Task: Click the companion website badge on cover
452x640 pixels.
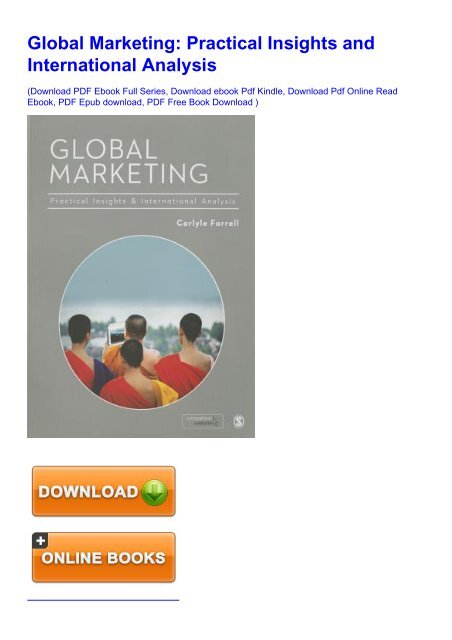Action: click(x=203, y=421)
